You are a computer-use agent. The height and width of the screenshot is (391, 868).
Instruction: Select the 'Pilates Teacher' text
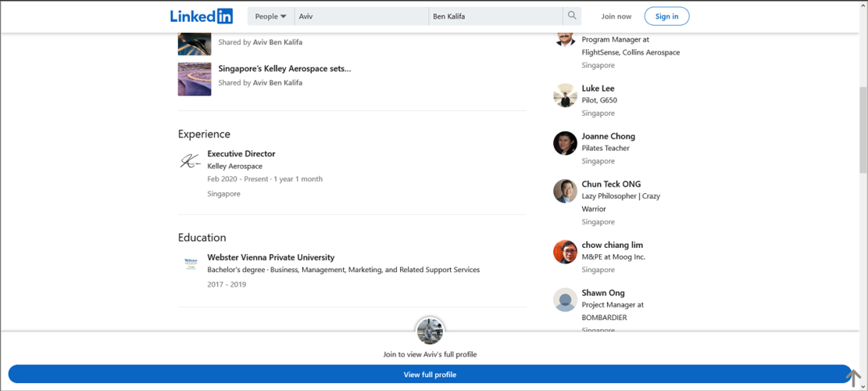tap(605, 148)
